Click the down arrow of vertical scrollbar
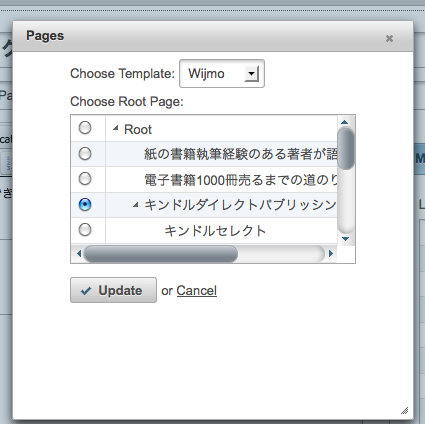Screen dimensions: 425x424 click(345, 239)
